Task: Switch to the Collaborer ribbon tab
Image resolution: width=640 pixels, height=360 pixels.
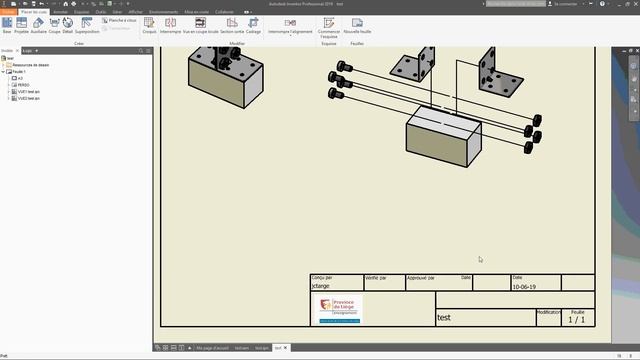Action: coord(224,12)
